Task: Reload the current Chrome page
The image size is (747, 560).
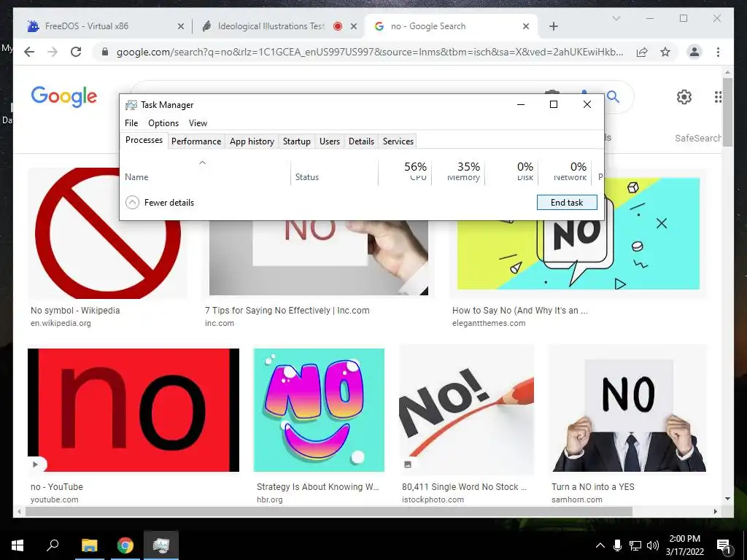Action: pyautogui.click(x=76, y=52)
